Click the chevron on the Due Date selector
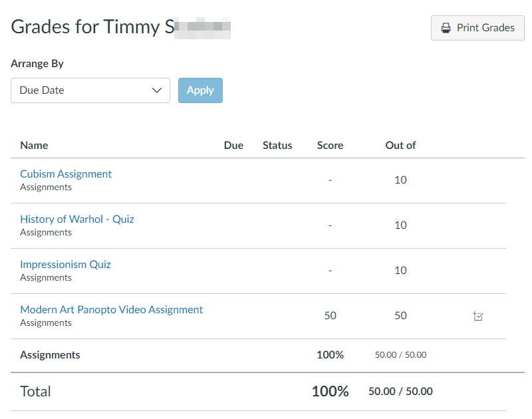 (x=157, y=90)
